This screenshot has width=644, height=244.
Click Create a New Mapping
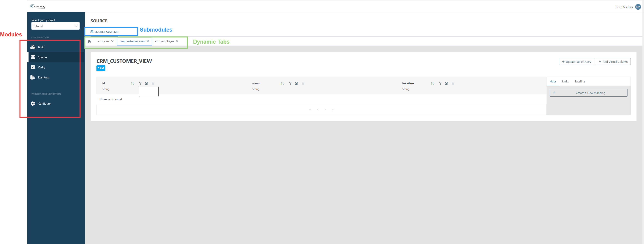point(588,93)
